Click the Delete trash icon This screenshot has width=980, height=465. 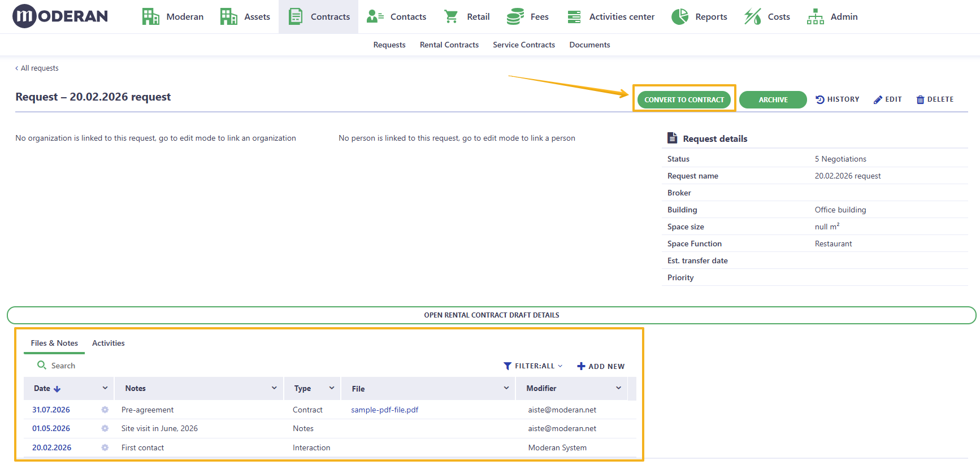point(920,100)
